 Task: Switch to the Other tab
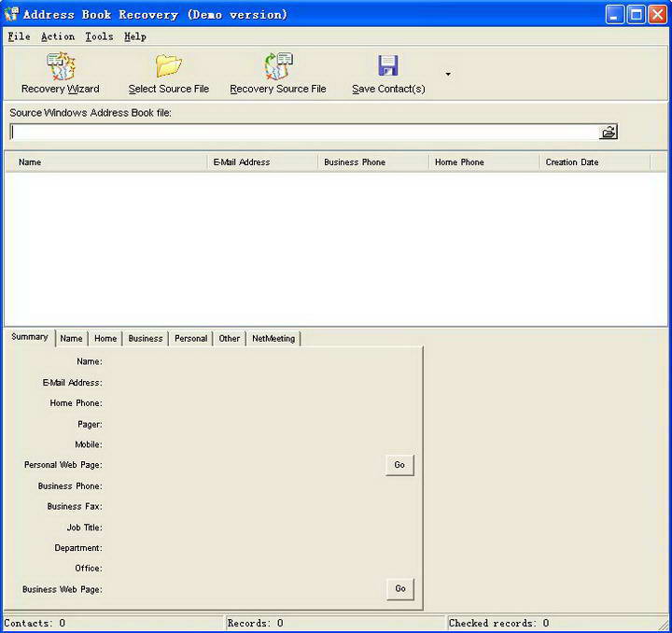pyautogui.click(x=230, y=339)
